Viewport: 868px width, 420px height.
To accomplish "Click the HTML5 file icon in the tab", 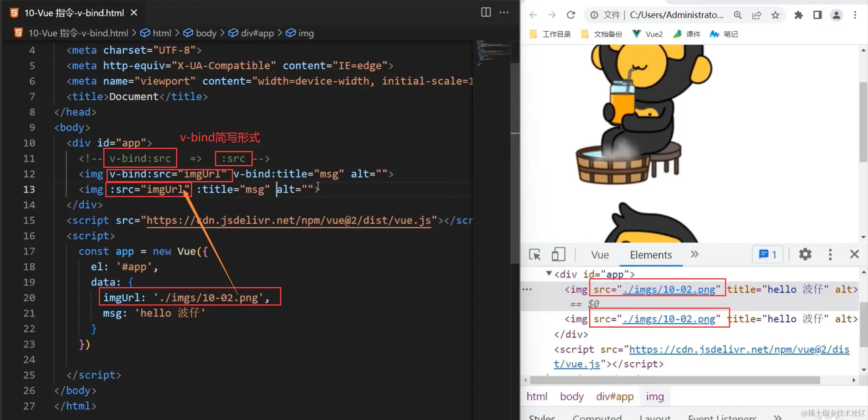I will pyautogui.click(x=14, y=13).
